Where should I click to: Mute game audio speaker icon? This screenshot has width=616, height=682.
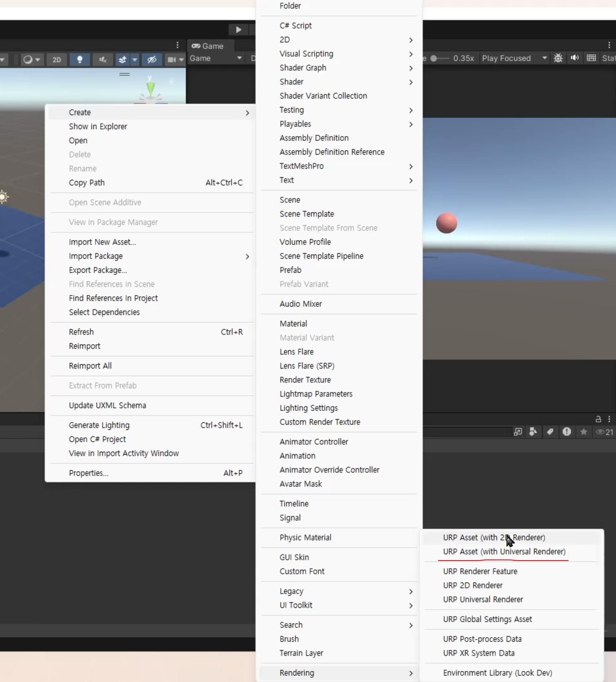coord(574,58)
